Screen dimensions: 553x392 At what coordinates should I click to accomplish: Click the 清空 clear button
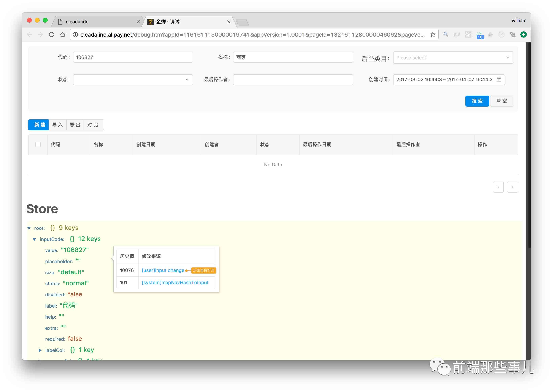pos(501,101)
